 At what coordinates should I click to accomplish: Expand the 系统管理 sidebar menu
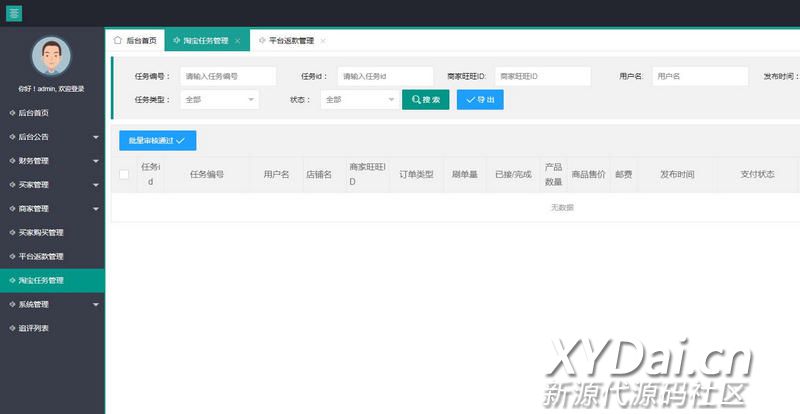click(x=52, y=304)
